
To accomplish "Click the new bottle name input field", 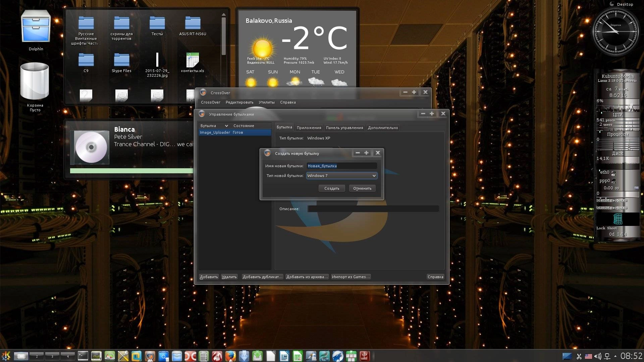I will 342,166.
